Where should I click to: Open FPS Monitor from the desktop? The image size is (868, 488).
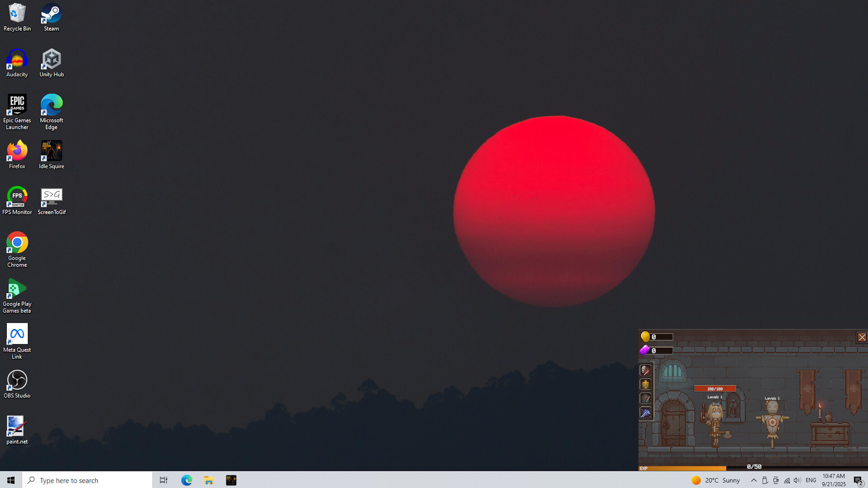(x=17, y=196)
